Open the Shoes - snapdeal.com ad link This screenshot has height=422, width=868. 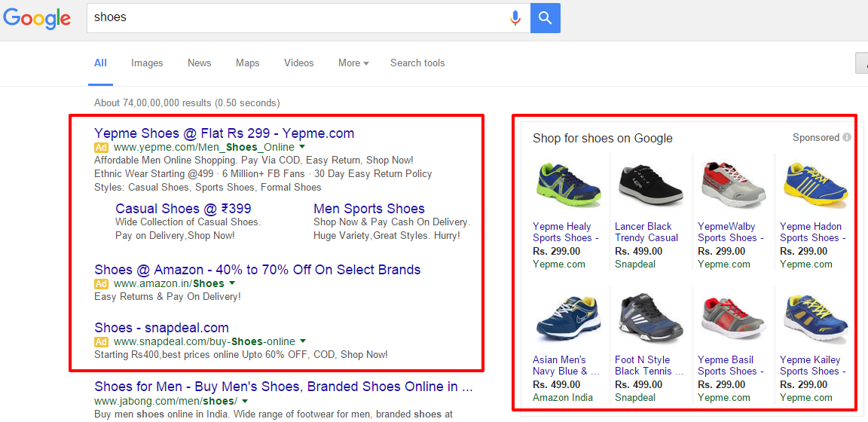[162, 327]
